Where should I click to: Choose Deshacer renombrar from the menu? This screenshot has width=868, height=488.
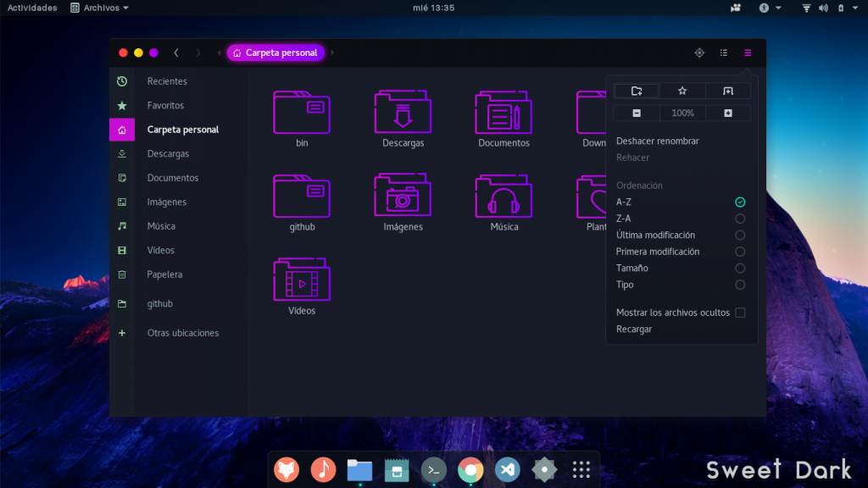click(x=658, y=141)
